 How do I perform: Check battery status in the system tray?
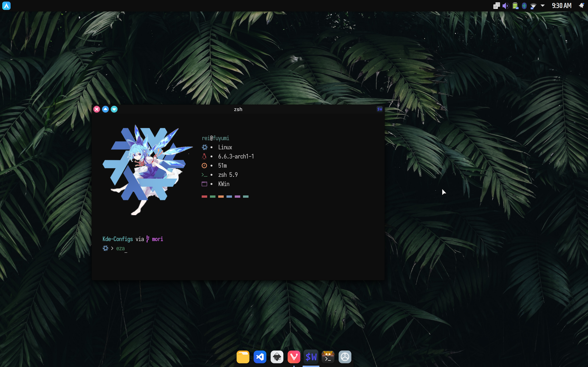point(515,6)
